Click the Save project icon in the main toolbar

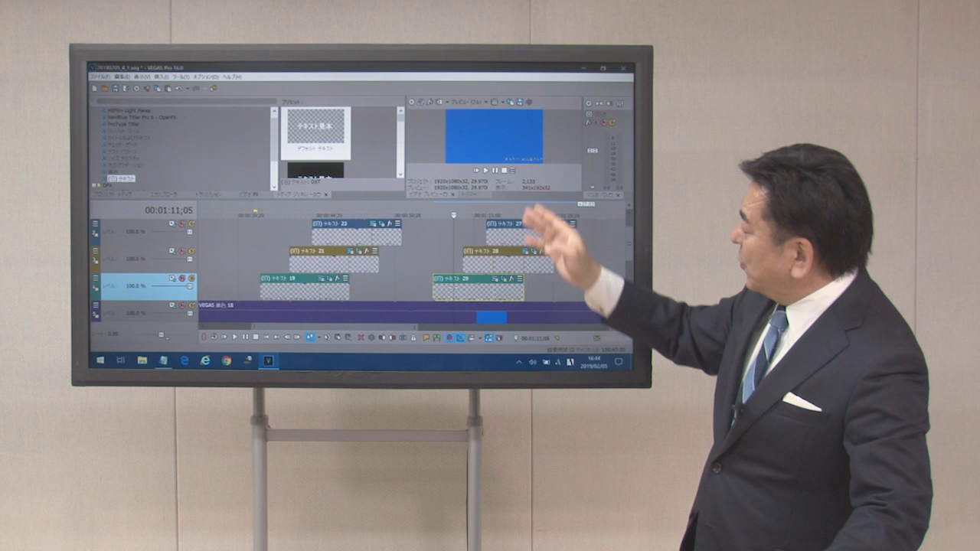[x=115, y=89]
